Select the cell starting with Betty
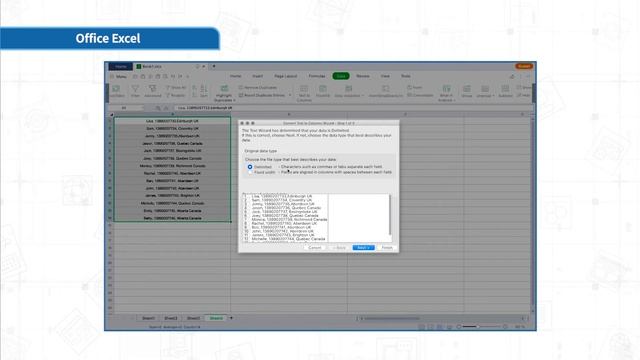The image size is (640, 360). click(172, 218)
